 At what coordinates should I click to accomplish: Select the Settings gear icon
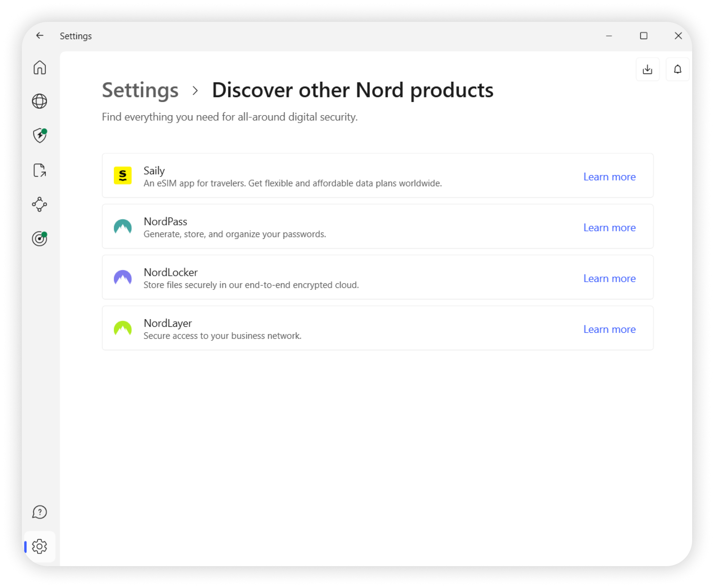coord(40,546)
